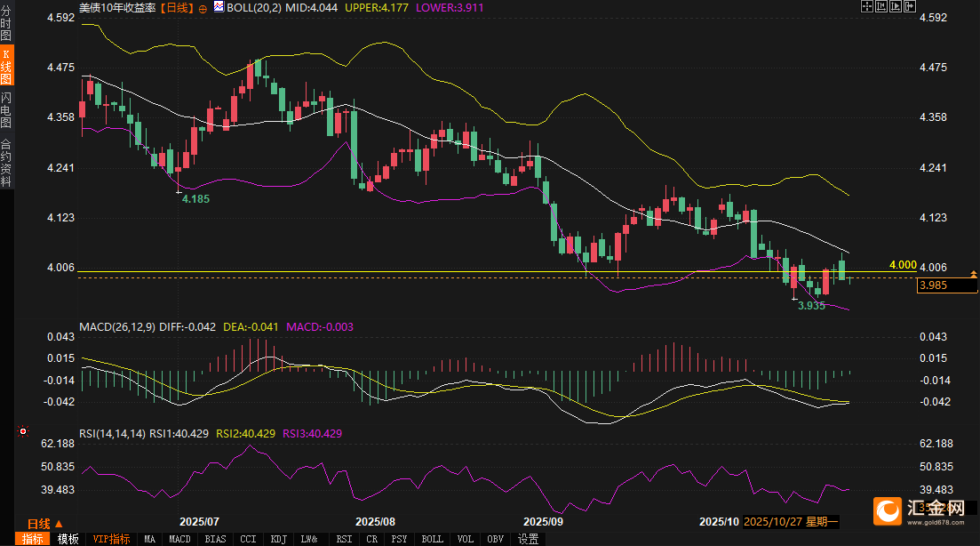Click the 3.935 low price annotation
This screenshot has width=980, height=546.
811,306
